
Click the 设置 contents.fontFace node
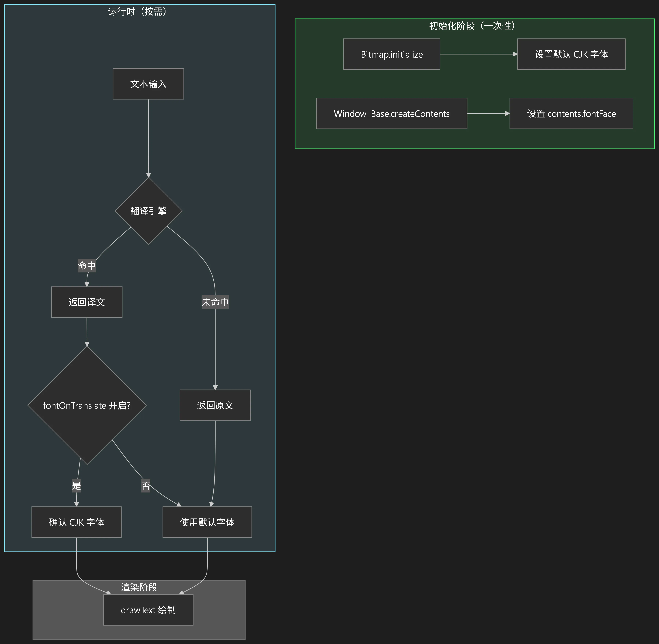(x=571, y=114)
